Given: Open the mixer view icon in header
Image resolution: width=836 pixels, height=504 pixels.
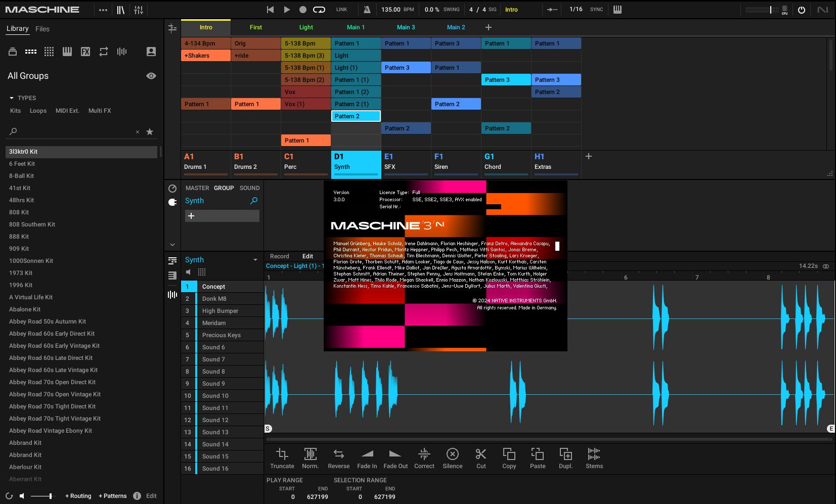Looking at the screenshot, I should [x=139, y=10].
